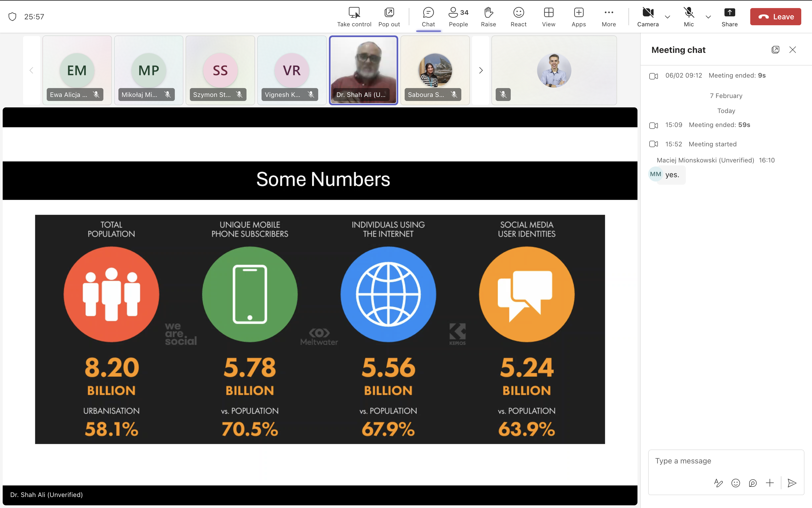Viewport: 812px width, 508px height.
Task: Click the Take control icon
Action: click(354, 13)
